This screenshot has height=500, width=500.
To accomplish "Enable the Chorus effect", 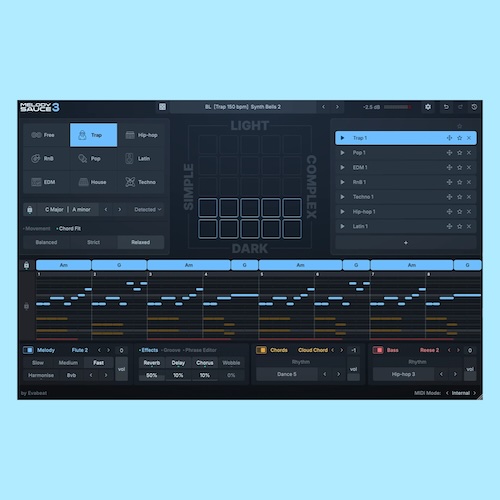I will (x=205, y=363).
